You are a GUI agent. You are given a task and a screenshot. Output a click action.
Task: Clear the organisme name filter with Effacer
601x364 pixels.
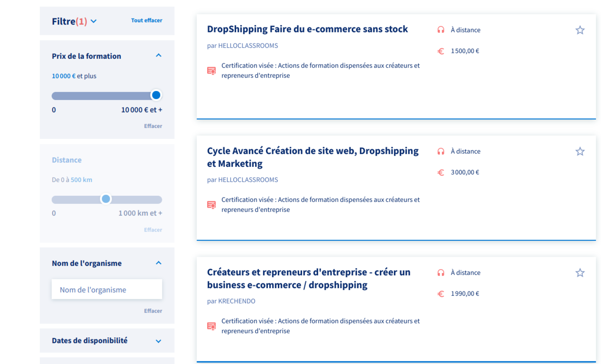(153, 311)
